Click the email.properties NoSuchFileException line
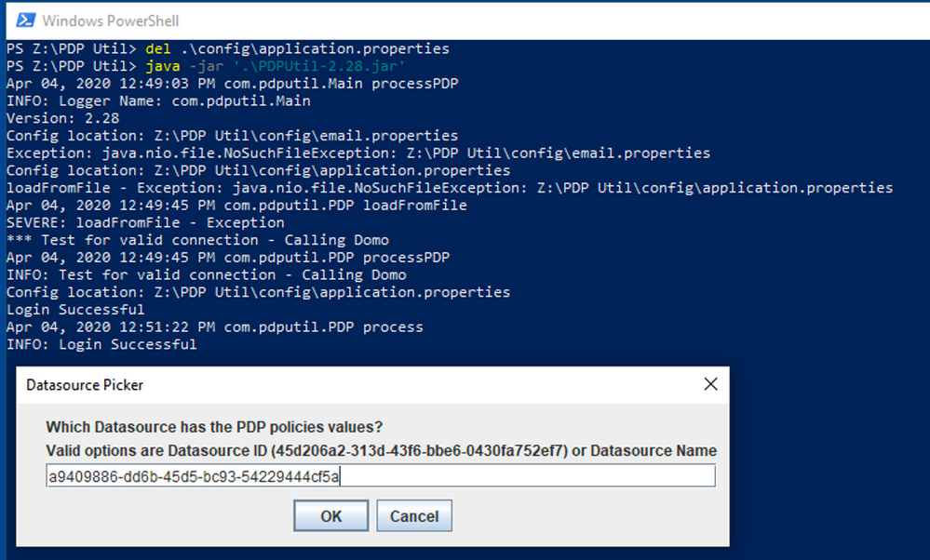This screenshot has height=560, width=930. coord(358,153)
